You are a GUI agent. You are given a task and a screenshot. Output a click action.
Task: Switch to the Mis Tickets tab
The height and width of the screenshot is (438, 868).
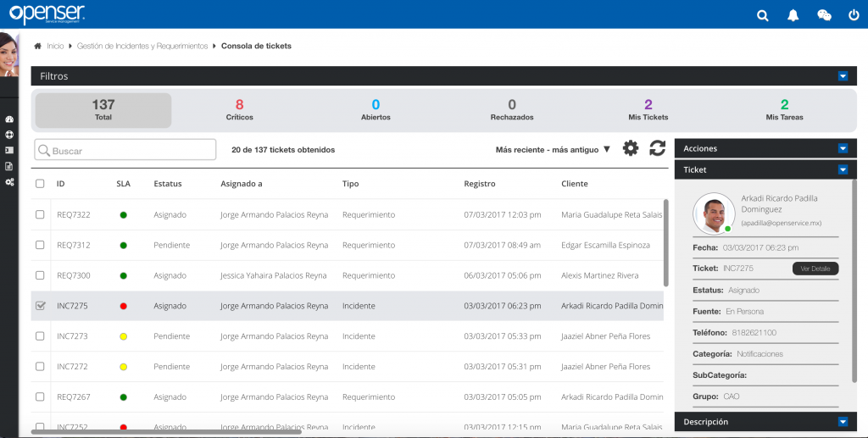pos(648,110)
